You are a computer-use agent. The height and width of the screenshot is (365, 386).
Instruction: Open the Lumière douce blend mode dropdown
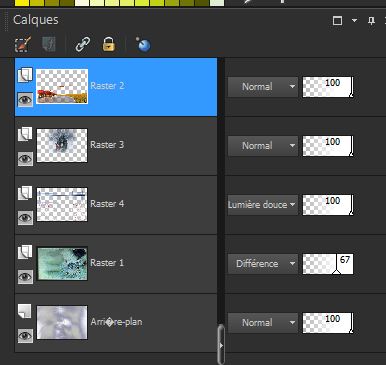pos(263,205)
